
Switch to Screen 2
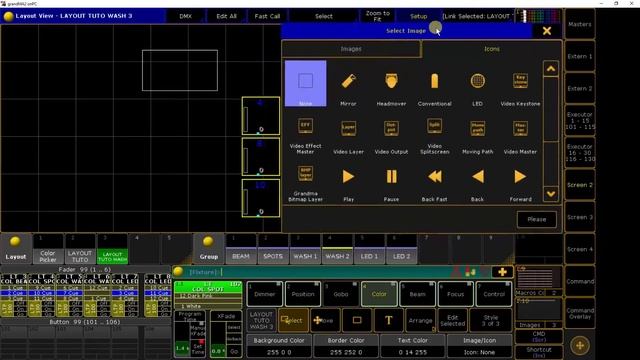click(x=580, y=185)
